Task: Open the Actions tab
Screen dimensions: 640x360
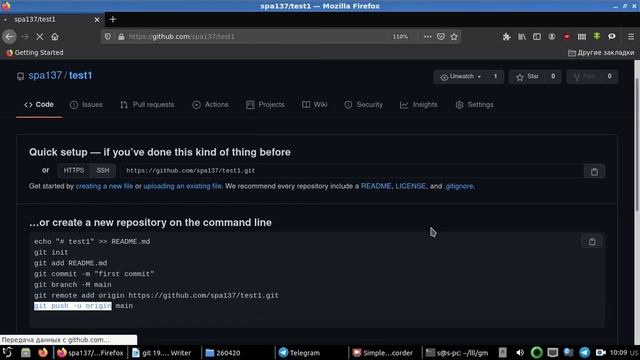Action: coord(211,104)
